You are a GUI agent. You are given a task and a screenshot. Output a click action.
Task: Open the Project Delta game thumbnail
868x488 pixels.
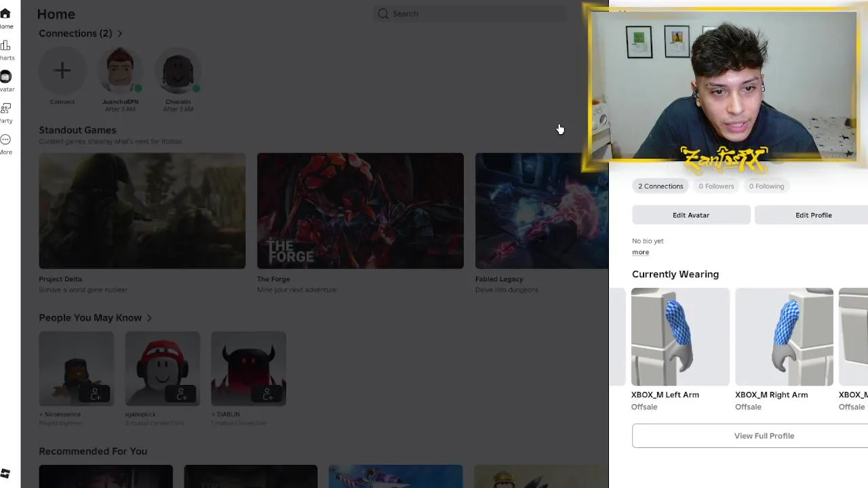[142, 211]
